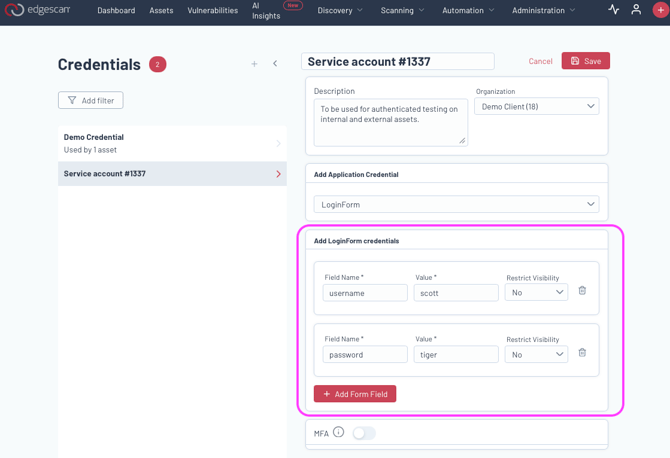Image resolution: width=670 pixels, height=458 pixels.
Task: Click the Edgescan logo
Action: 37,10
